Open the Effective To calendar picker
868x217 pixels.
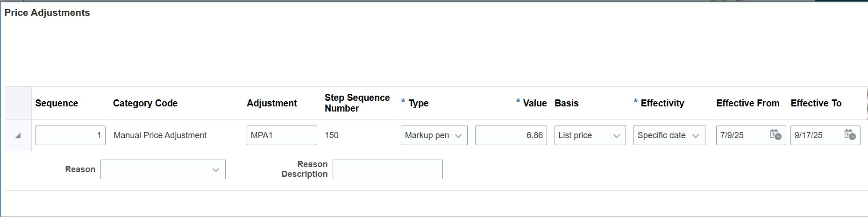(x=850, y=135)
